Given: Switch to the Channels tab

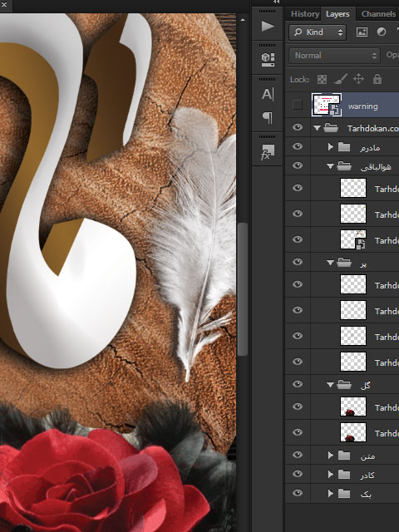Looking at the screenshot, I should tap(378, 14).
